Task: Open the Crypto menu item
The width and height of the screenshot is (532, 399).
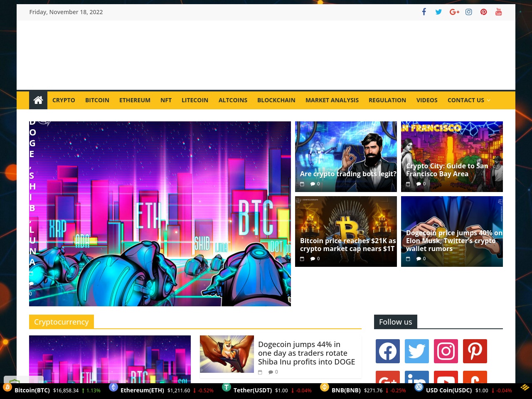Action: [64, 100]
